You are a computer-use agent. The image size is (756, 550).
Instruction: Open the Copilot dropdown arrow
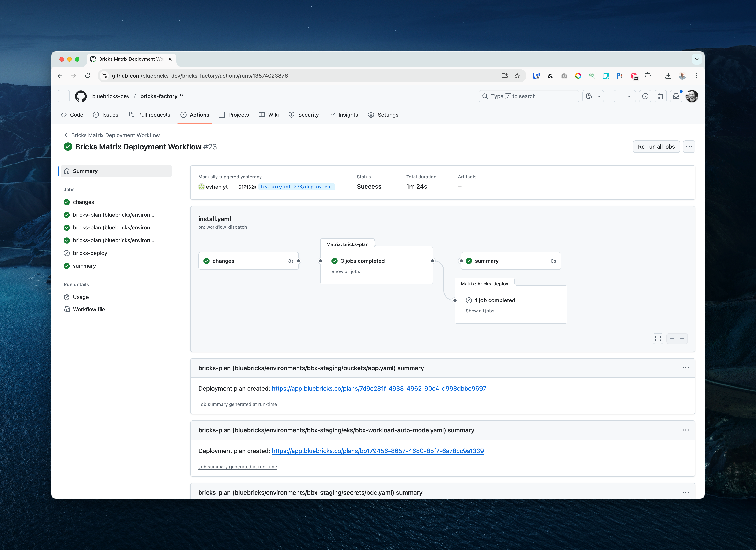tap(599, 96)
